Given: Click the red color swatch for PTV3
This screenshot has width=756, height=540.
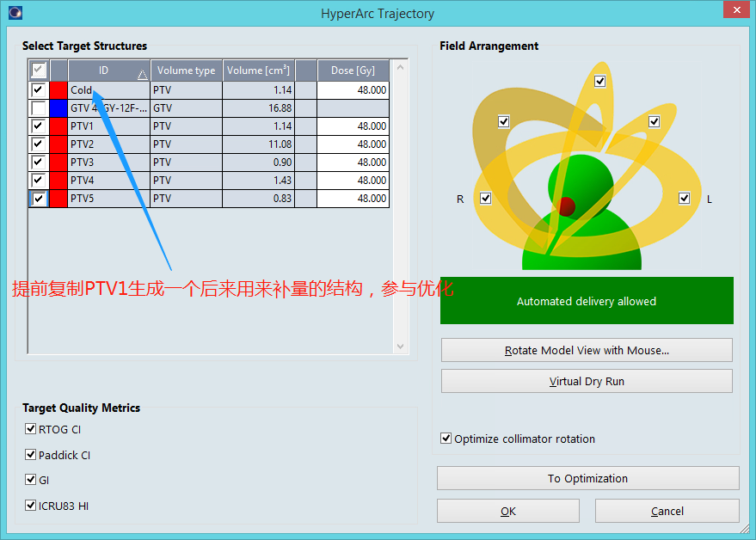Looking at the screenshot, I should click(58, 163).
